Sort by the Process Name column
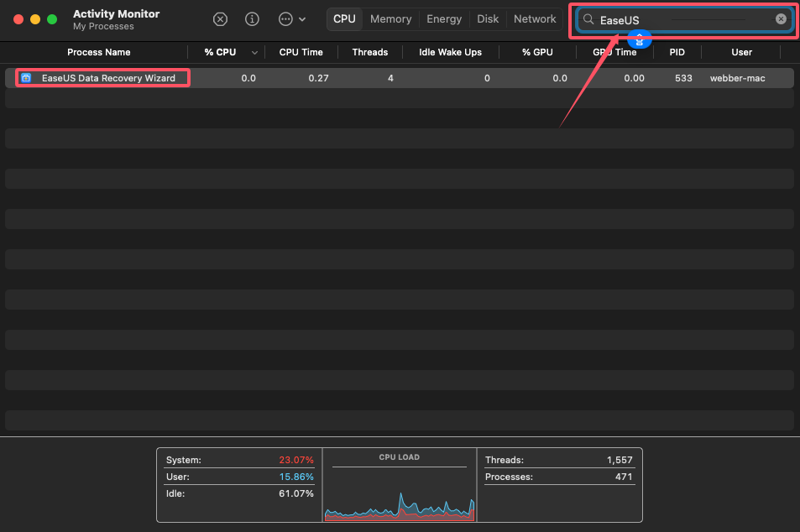 click(x=98, y=52)
